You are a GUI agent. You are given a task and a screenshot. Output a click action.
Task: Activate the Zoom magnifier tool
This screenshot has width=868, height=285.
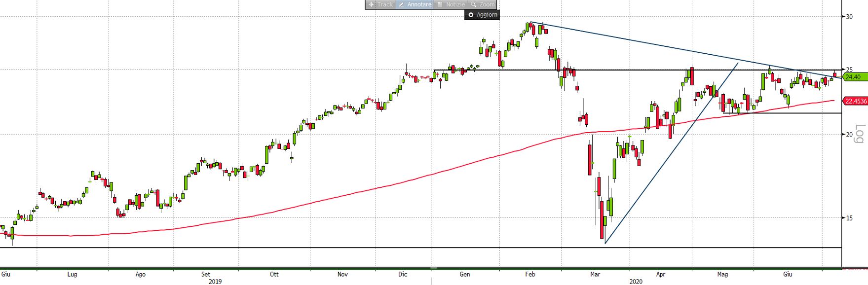pos(482,4)
